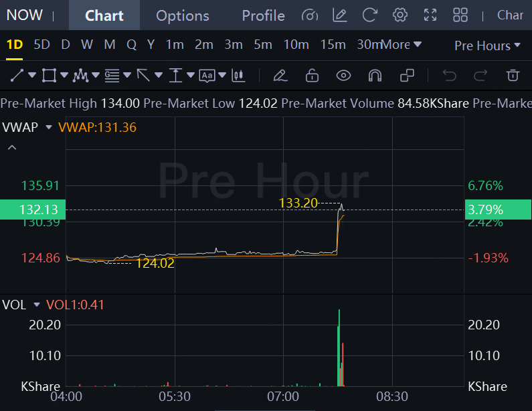The height and width of the screenshot is (411, 532).
Task: Select the W weekly timeframe
Action: coord(87,44)
